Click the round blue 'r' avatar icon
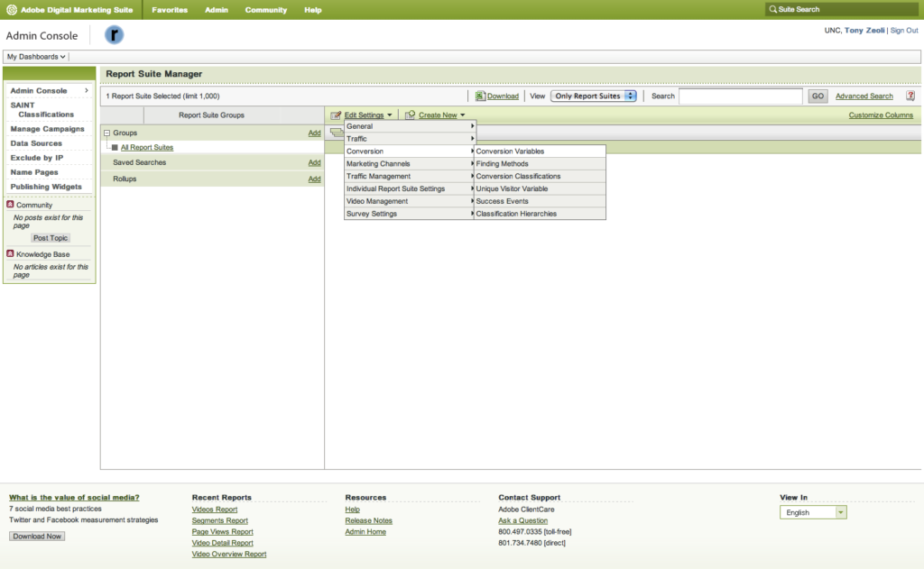The width and height of the screenshot is (924, 569). [x=114, y=35]
